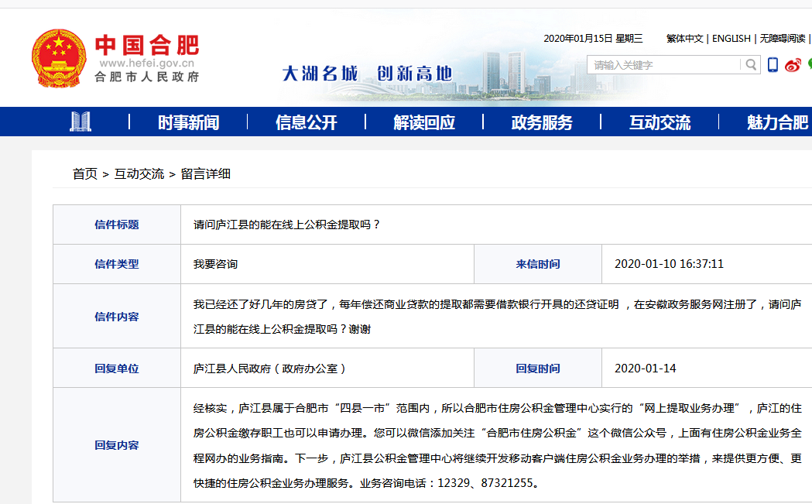Select the reply date 2020-01-14

tap(646, 369)
